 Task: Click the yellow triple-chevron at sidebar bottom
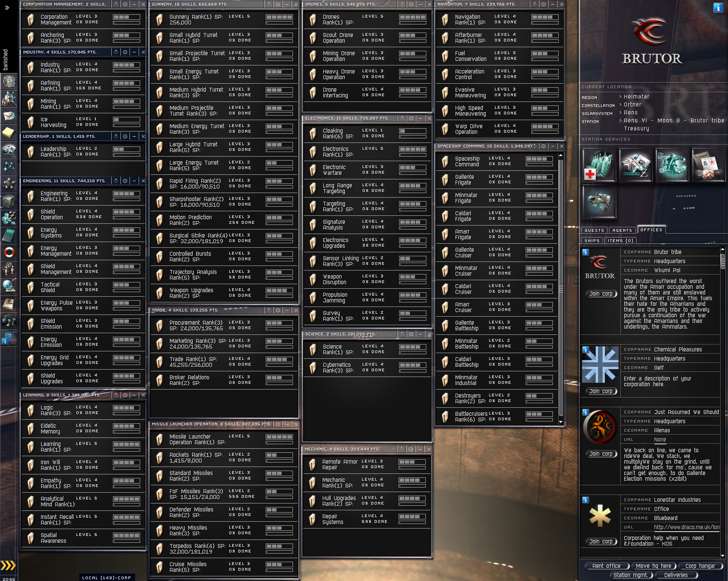click(x=8, y=566)
